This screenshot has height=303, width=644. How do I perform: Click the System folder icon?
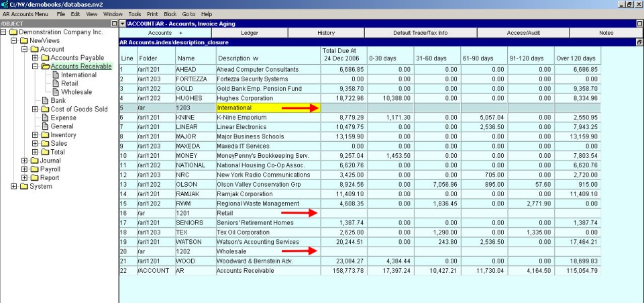point(23,187)
